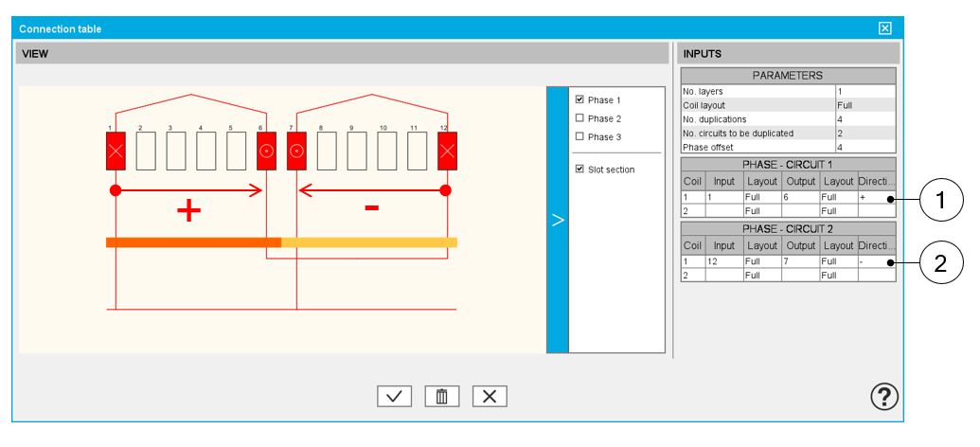Select red slot 1 with cross
Viewport: 980px width, 447px height.
[116, 151]
